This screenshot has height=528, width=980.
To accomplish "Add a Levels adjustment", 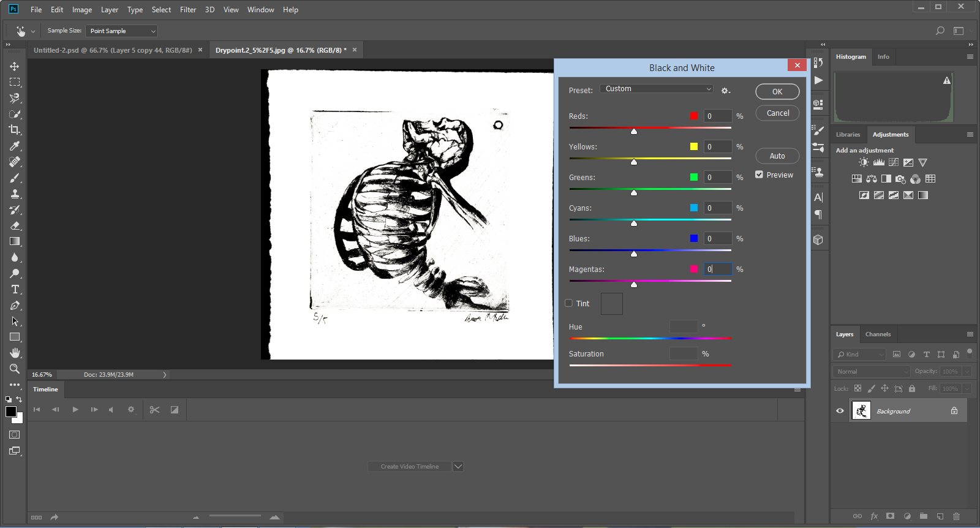I will 879,162.
